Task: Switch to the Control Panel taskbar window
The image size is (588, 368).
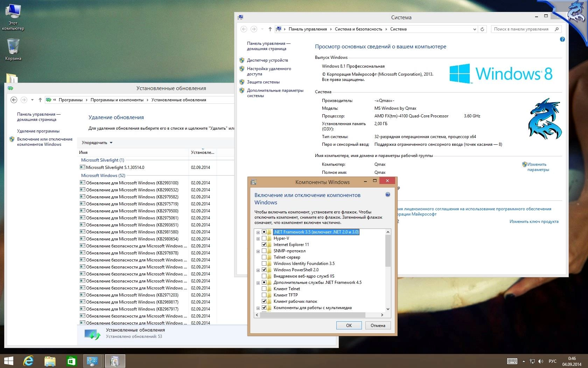Action: click(93, 361)
